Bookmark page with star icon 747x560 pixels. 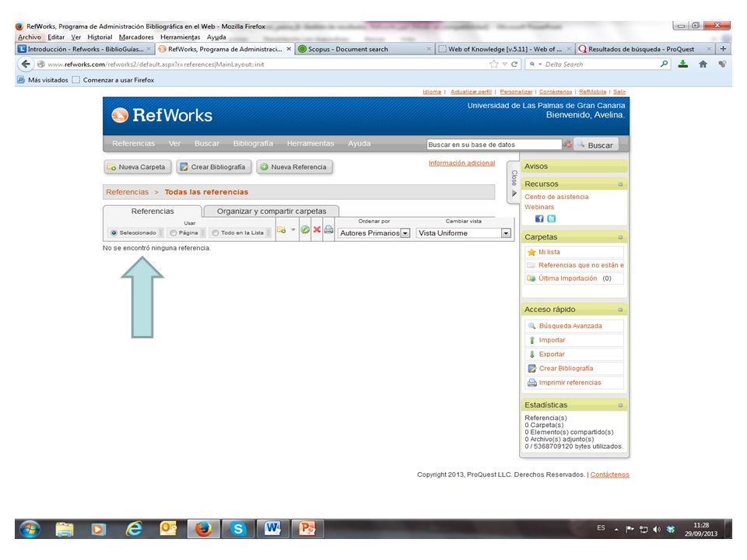pyautogui.click(x=493, y=64)
